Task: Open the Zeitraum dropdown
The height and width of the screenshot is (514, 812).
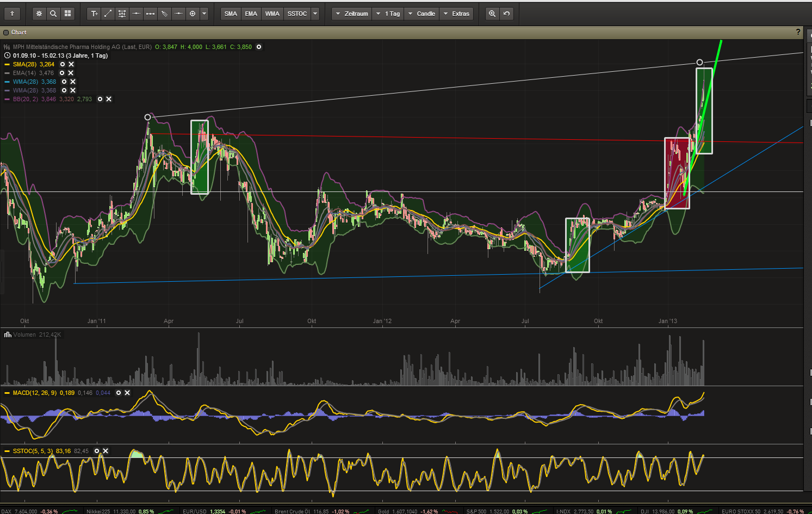Action: 352,14
